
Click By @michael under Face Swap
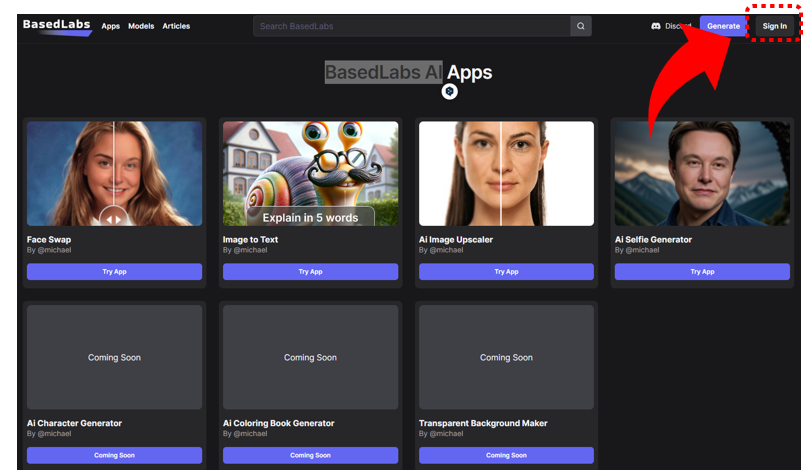click(49, 250)
